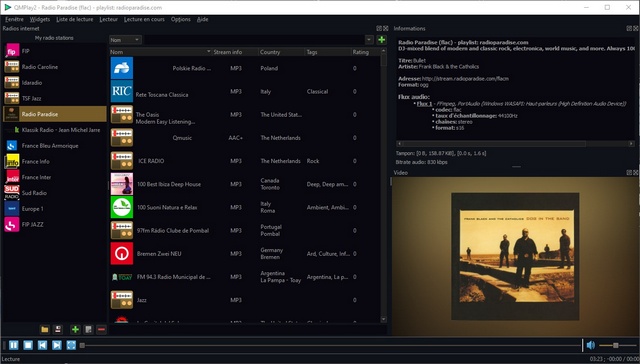The width and height of the screenshot is (640, 364).
Task: Toggle fullscreen mode button
Action: 71,345
